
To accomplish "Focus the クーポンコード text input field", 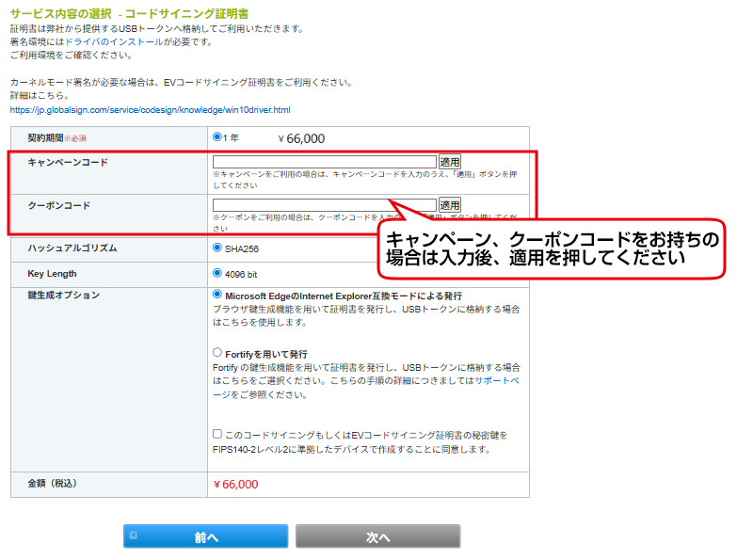I will (x=324, y=205).
